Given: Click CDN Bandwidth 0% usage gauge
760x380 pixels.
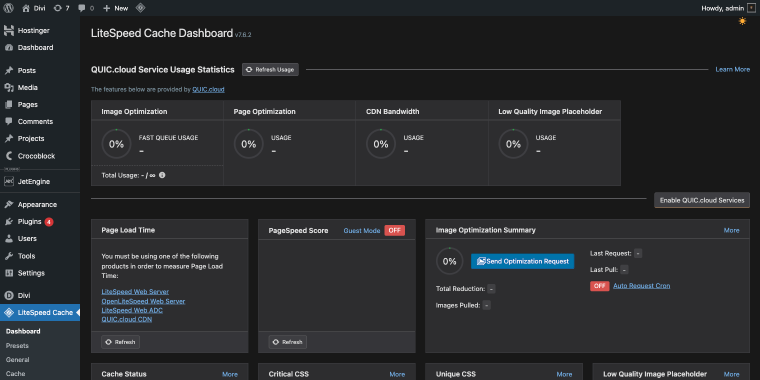Looking at the screenshot, I should (x=381, y=144).
